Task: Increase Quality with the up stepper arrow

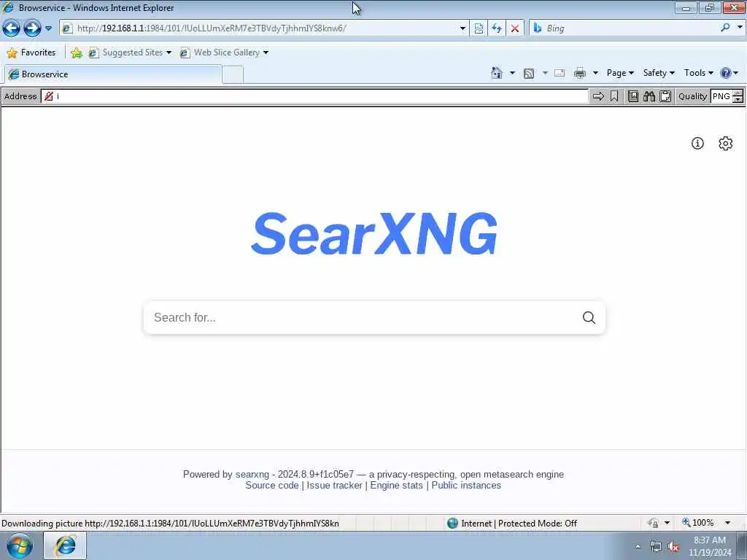Action: click(738, 93)
